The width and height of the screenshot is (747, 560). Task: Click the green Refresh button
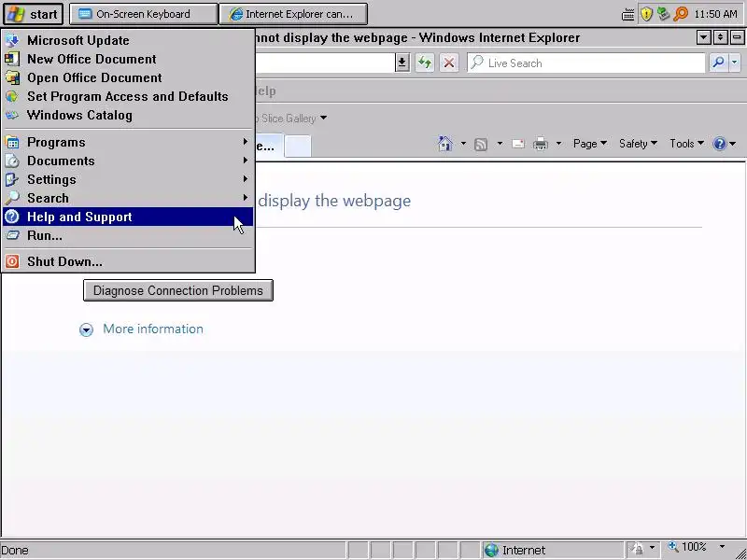click(425, 63)
